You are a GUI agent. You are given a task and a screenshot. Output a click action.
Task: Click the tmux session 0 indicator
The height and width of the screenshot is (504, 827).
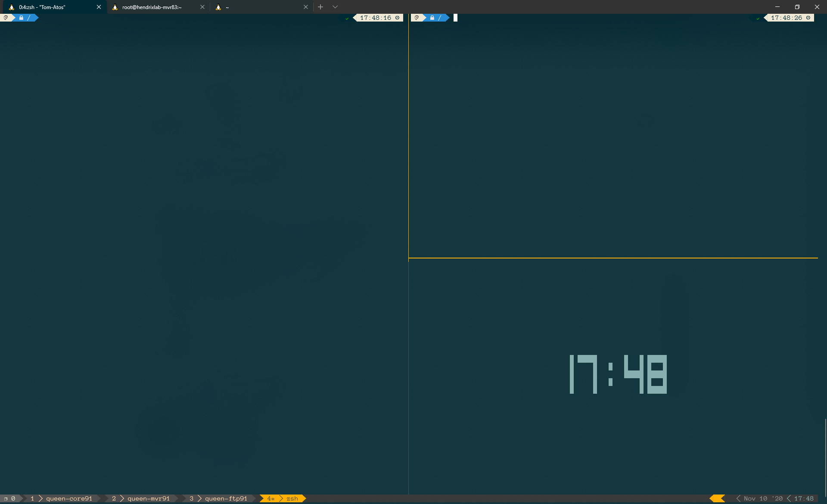[10, 498]
